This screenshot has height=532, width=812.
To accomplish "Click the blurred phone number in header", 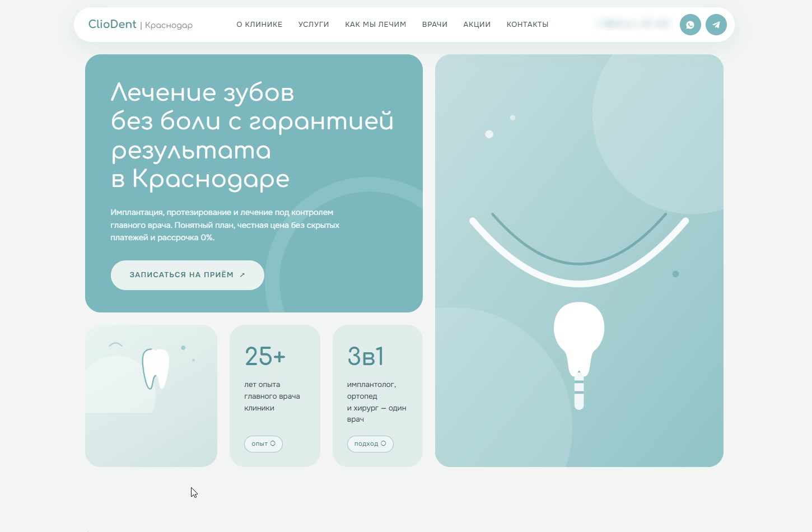I will pyautogui.click(x=633, y=24).
